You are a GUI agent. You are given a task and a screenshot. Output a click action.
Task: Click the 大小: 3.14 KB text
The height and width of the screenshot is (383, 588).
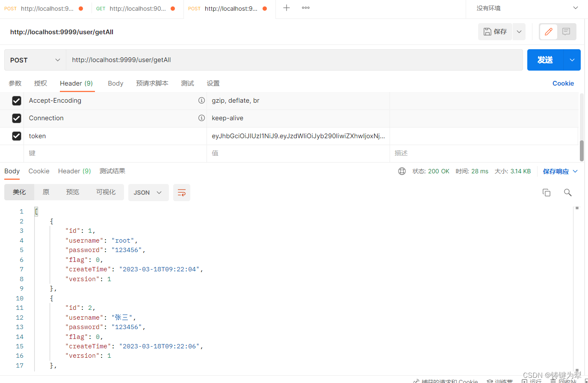(x=513, y=171)
